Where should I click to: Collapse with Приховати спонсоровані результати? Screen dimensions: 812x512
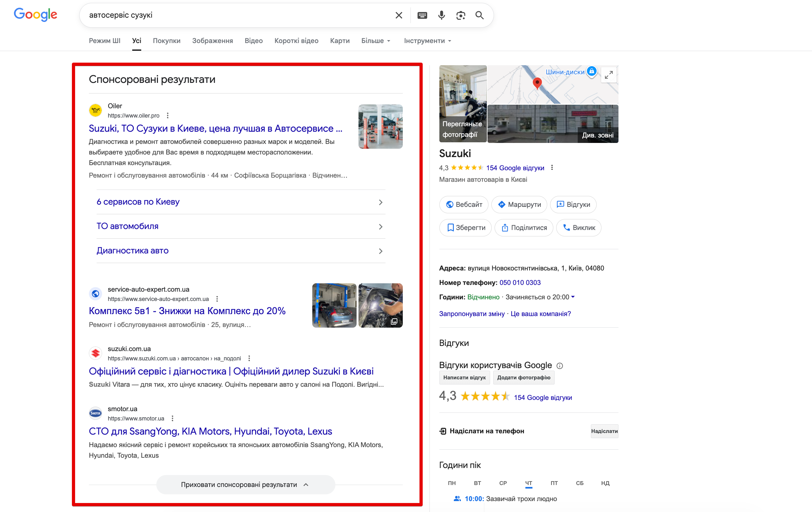246,485
